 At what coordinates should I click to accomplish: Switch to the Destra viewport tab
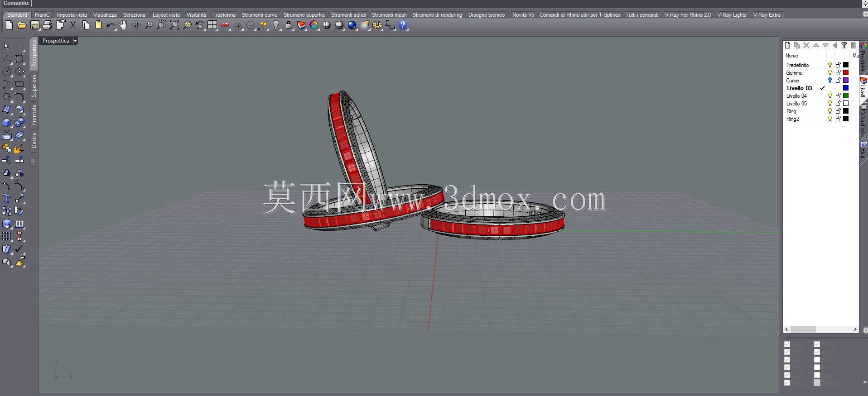click(34, 141)
